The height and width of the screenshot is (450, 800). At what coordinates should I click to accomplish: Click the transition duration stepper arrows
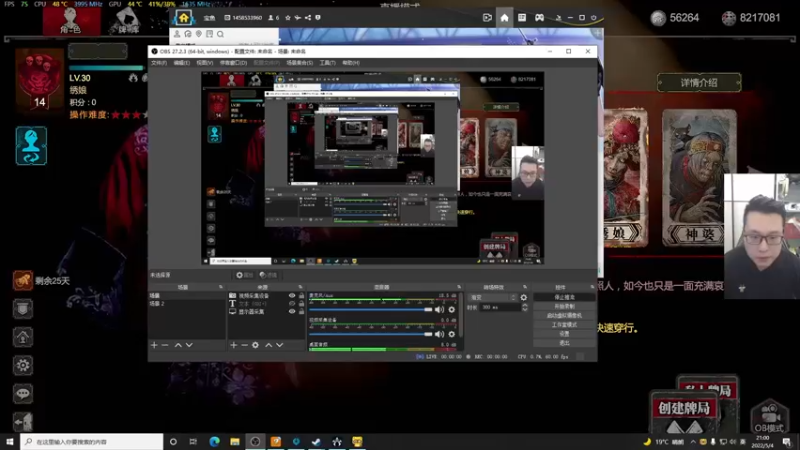coord(524,307)
